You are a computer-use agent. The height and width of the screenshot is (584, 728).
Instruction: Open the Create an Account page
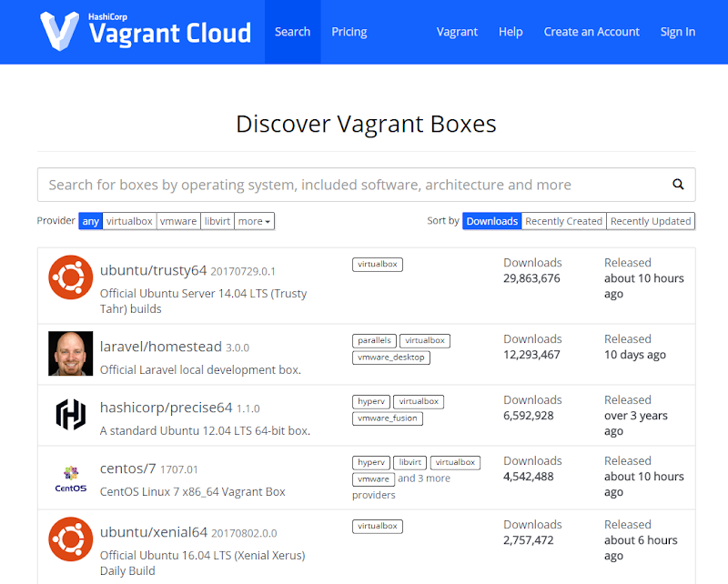click(x=591, y=31)
